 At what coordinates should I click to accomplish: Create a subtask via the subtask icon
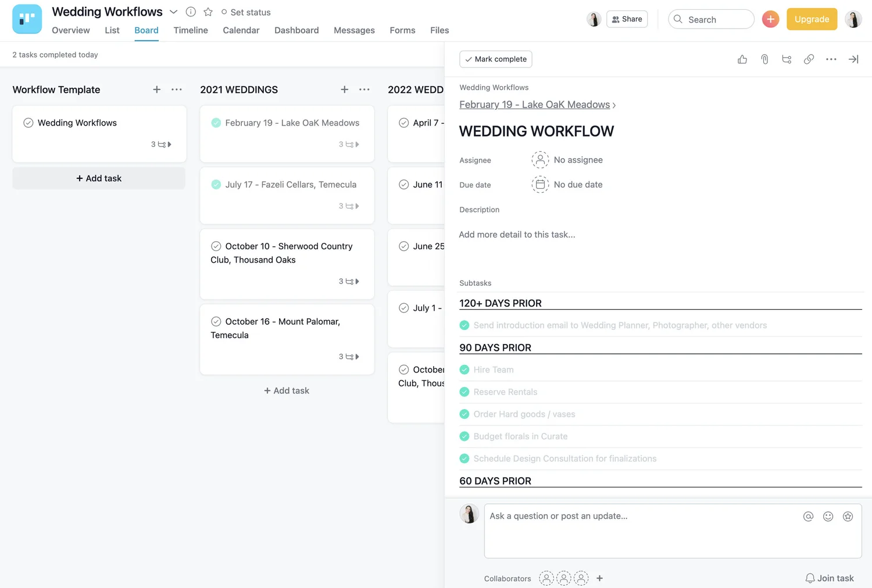pos(787,59)
